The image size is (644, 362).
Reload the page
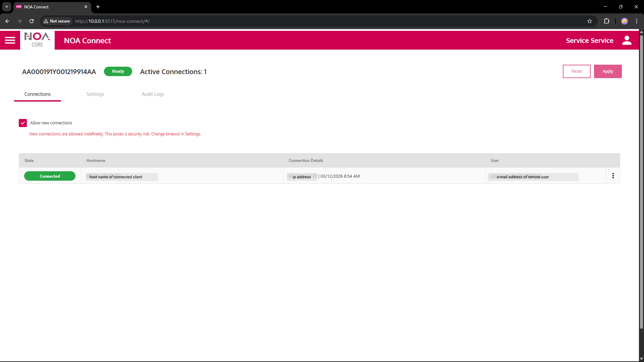point(32,21)
